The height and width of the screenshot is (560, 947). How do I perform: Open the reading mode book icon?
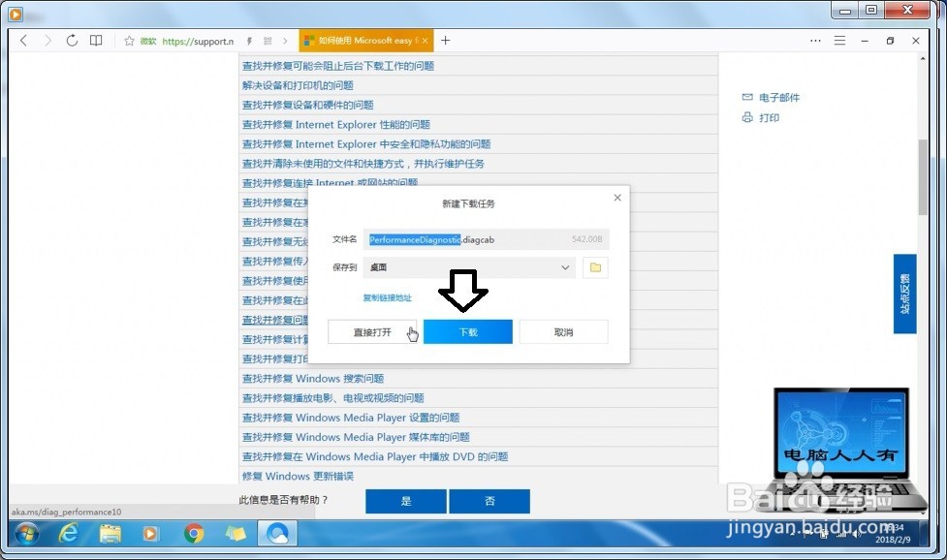tap(96, 41)
